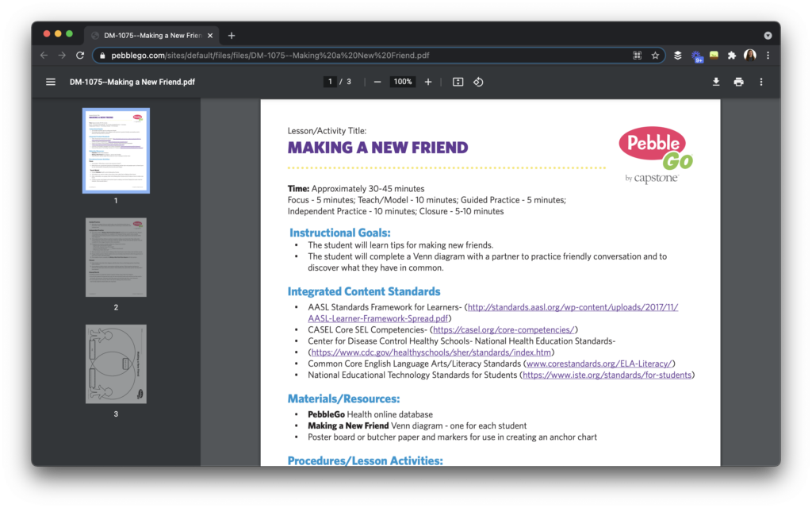Click the zoom out minus button
Viewport: 812px width, 508px height.
[377, 82]
